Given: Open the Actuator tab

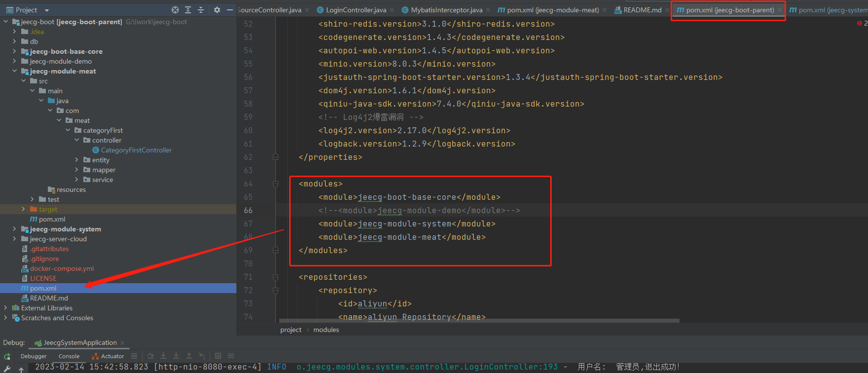Looking at the screenshot, I should pyautogui.click(x=108, y=356).
